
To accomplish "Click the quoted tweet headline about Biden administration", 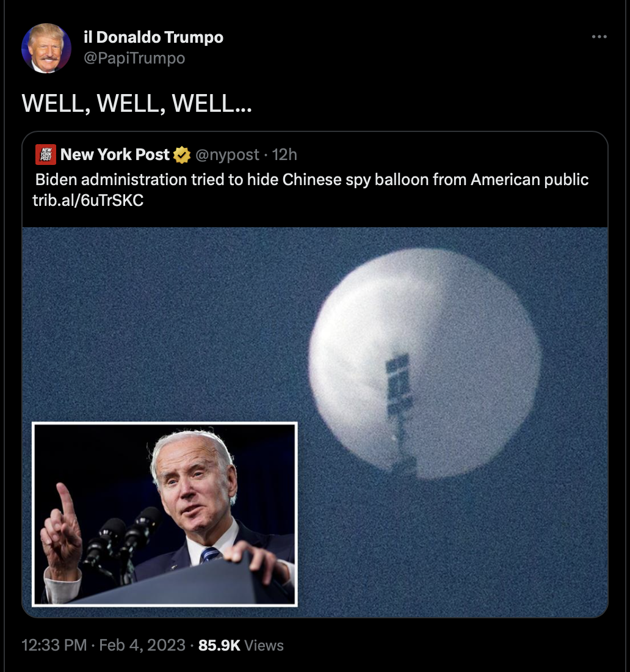I will click(312, 180).
